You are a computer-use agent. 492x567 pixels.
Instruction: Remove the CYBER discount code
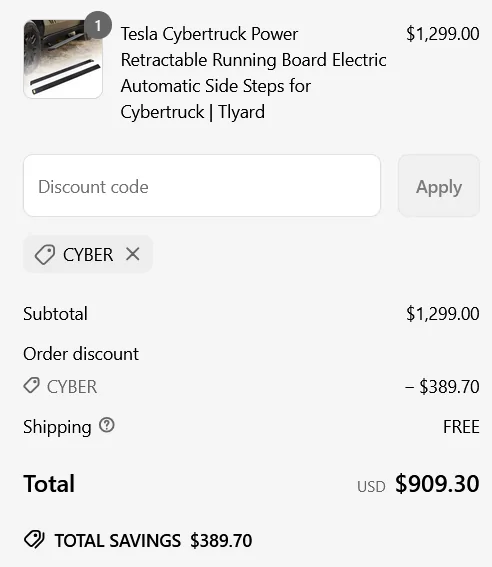pos(133,254)
